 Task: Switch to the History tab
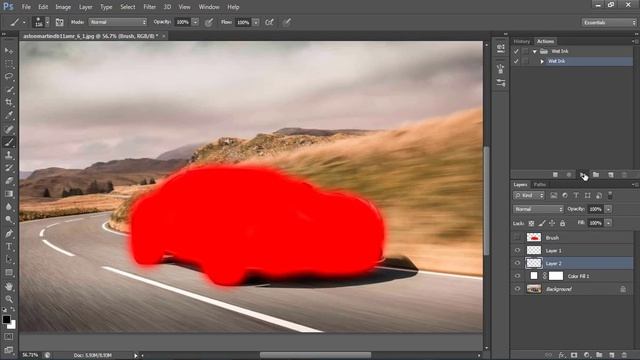(522, 41)
